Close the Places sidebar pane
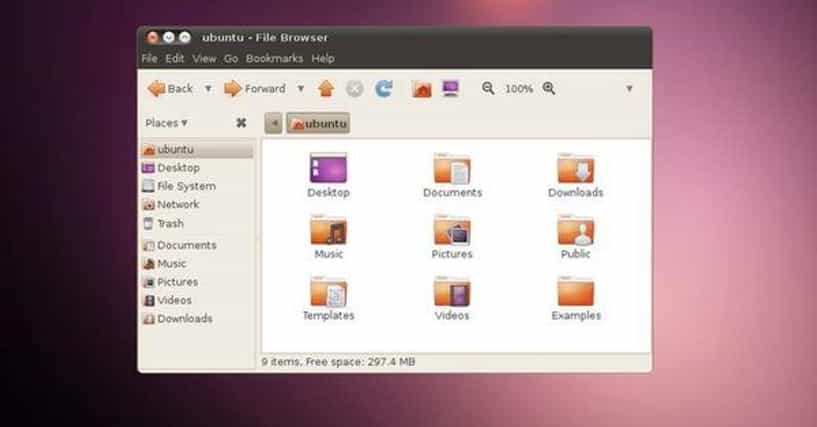The image size is (817, 427). pos(241,123)
